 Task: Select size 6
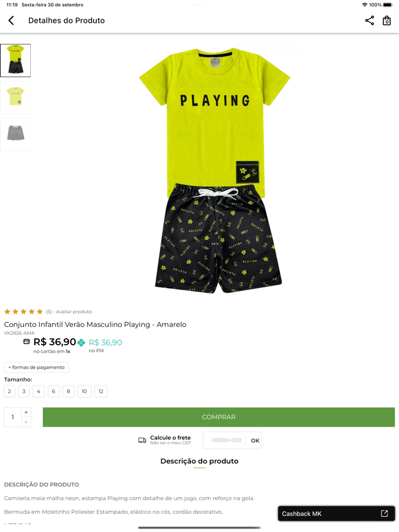click(54, 391)
